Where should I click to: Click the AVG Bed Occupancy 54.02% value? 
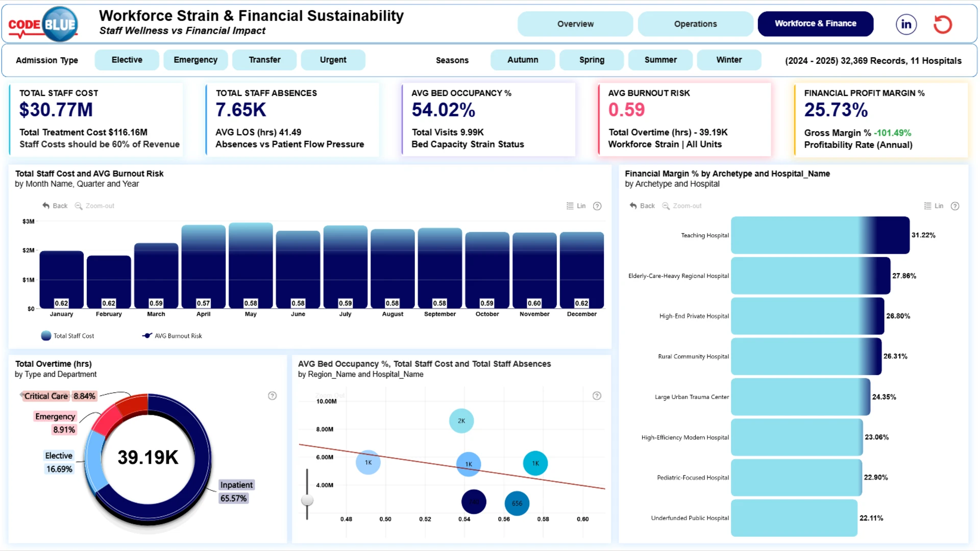point(444,110)
